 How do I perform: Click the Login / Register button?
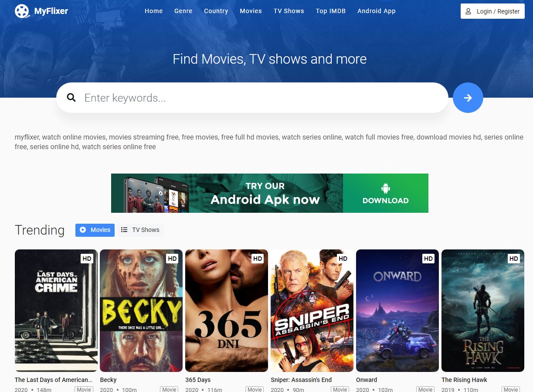coord(492,11)
